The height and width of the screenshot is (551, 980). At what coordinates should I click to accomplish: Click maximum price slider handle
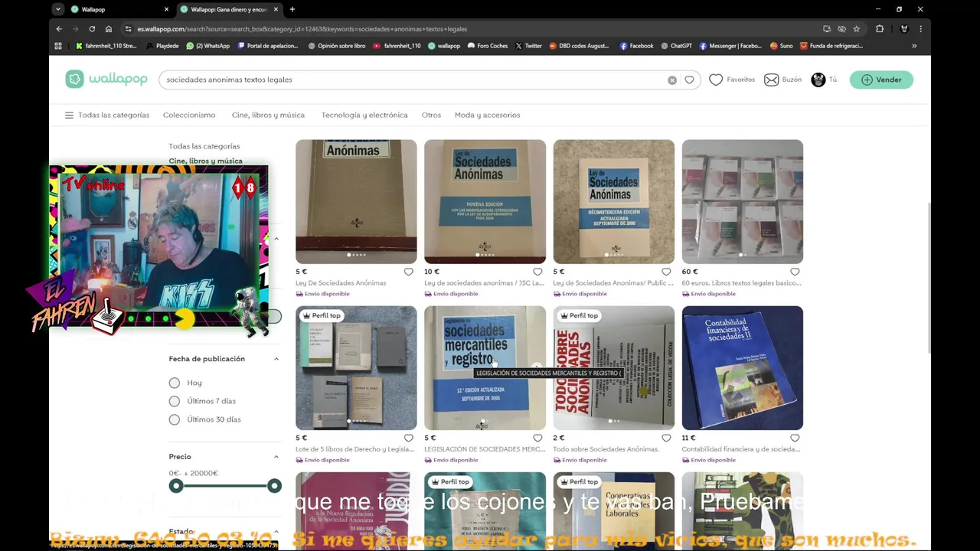tap(274, 486)
